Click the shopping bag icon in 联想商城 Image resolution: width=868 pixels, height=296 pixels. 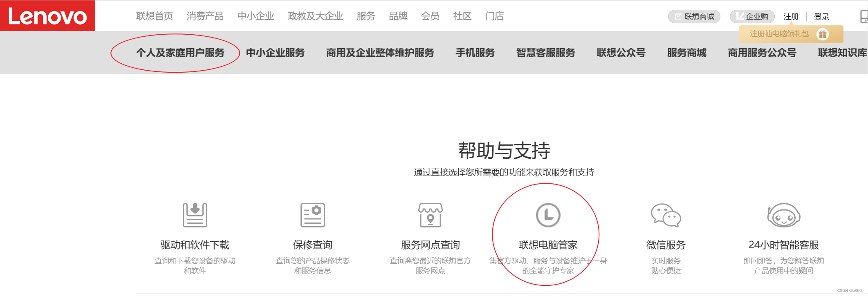click(678, 17)
